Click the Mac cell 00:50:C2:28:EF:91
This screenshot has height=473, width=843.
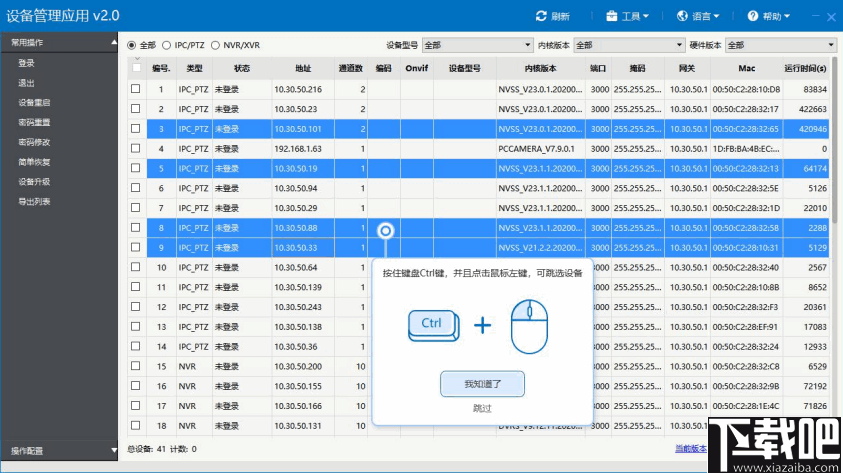[746, 327]
